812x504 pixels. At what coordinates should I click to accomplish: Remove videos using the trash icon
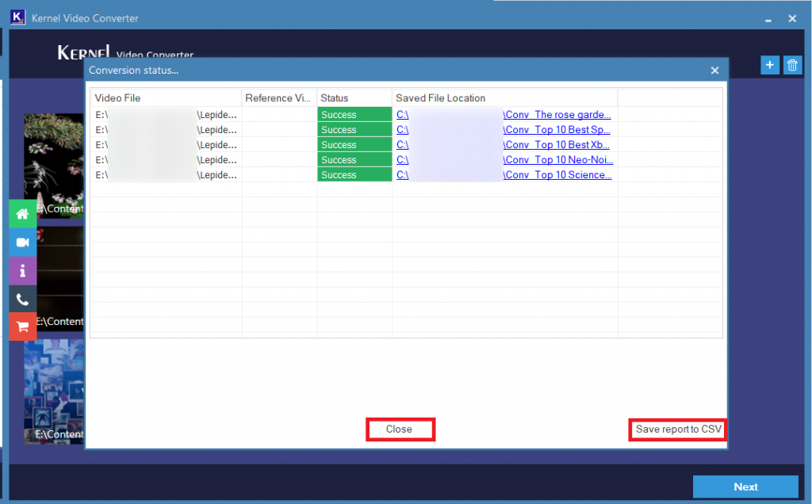click(792, 64)
